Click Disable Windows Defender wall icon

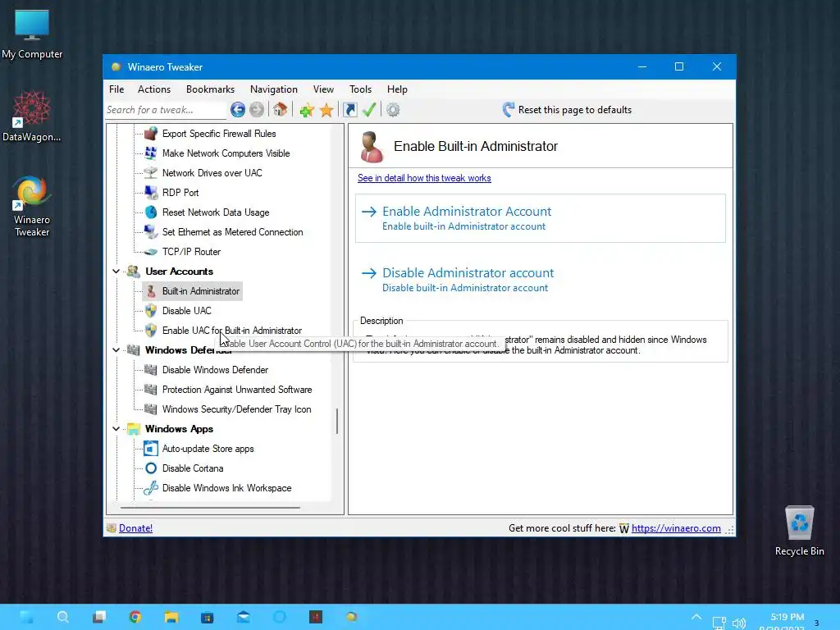click(x=151, y=370)
